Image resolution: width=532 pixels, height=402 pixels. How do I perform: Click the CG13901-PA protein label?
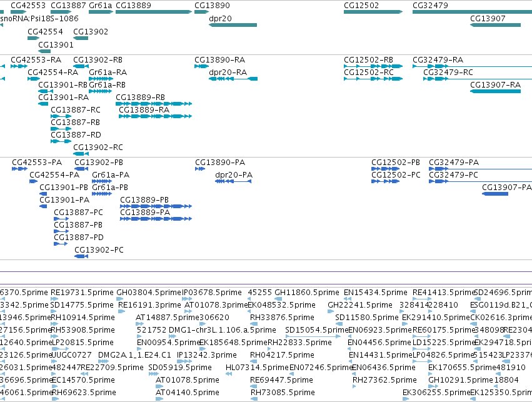point(64,201)
